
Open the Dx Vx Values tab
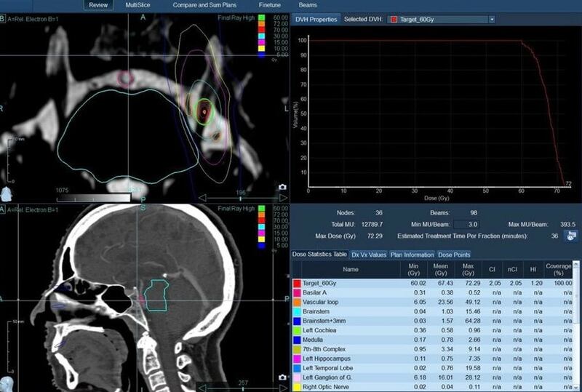tap(369, 255)
